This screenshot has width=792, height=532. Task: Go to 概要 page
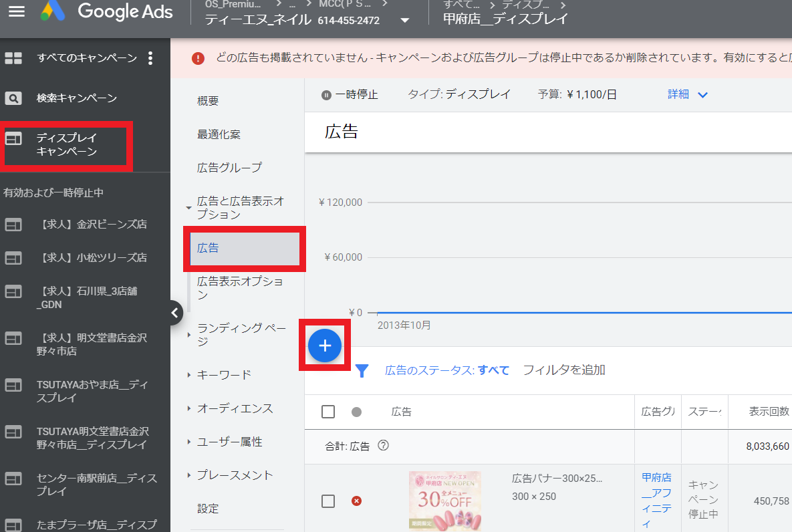click(x=208, y=101)
